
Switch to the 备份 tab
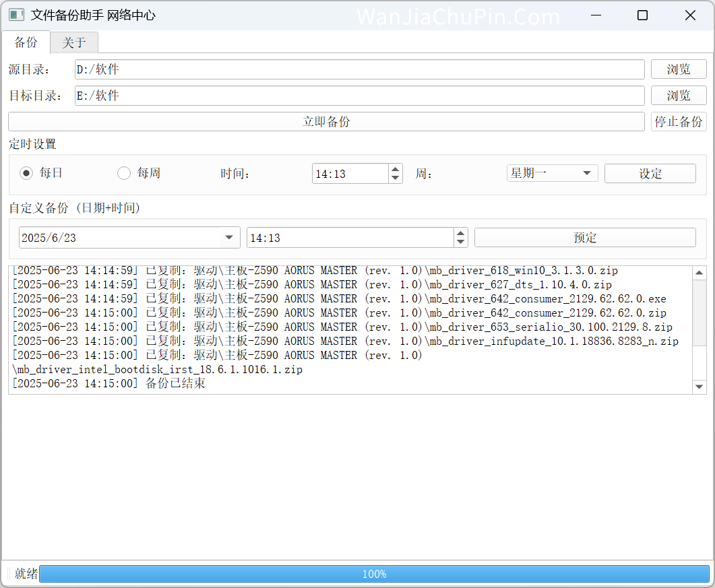click(26, 42)
